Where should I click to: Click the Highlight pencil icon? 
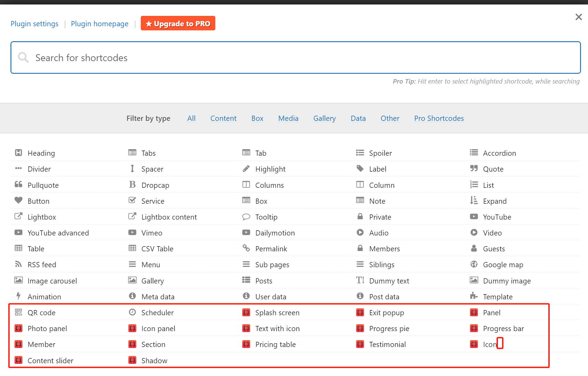[x=246, y=168]
